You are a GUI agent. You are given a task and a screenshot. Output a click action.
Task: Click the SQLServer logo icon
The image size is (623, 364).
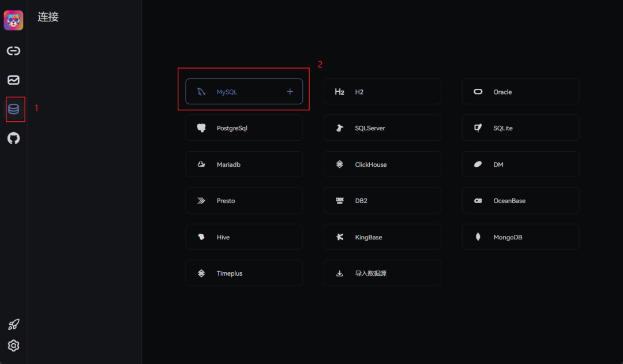(x=340, y=128)
